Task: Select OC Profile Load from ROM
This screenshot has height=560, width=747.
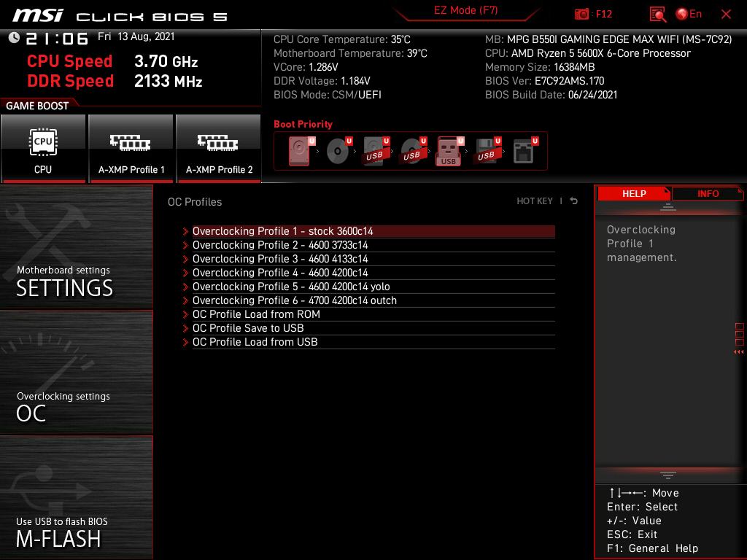Action: (x=373, y=314)
